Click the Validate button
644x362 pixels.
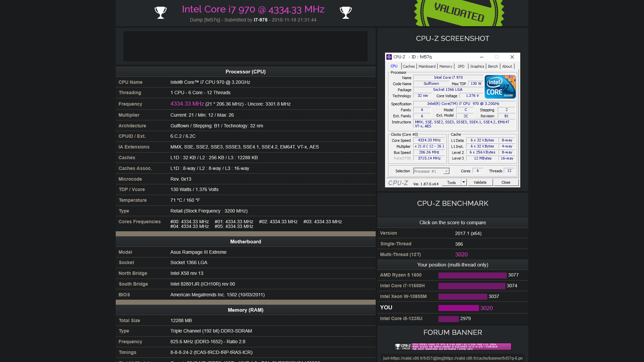(480, 183)
